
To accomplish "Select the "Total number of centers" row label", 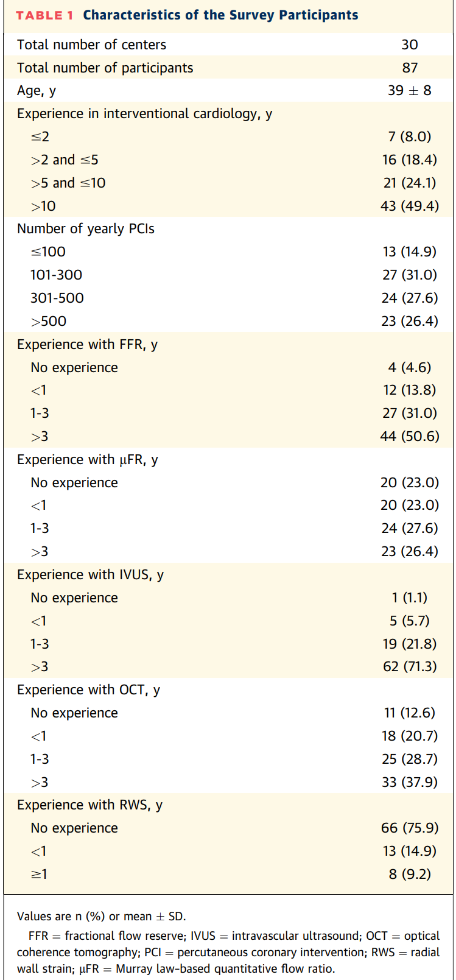I will pos(91,44).
